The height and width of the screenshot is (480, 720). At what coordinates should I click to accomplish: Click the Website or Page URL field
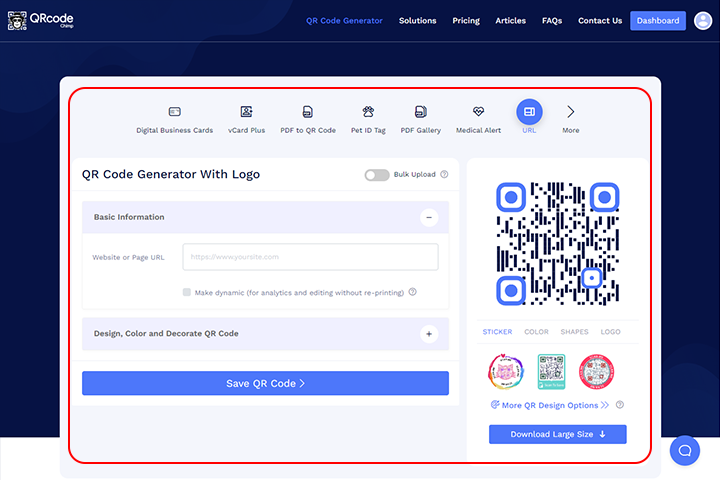pos(310,257)
